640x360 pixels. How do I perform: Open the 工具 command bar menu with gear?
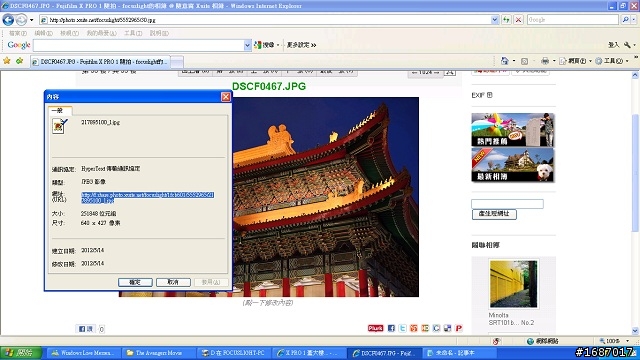(611, 61)
